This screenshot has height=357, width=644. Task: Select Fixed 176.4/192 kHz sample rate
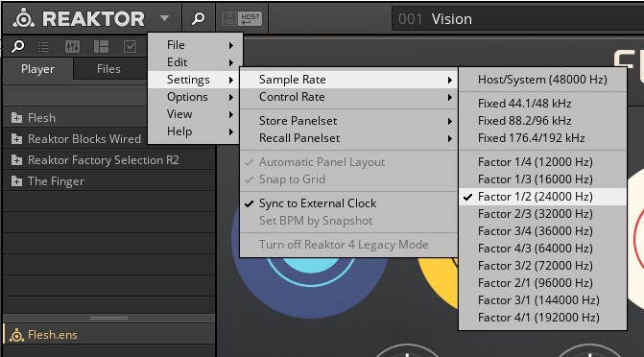pos(542,138)
